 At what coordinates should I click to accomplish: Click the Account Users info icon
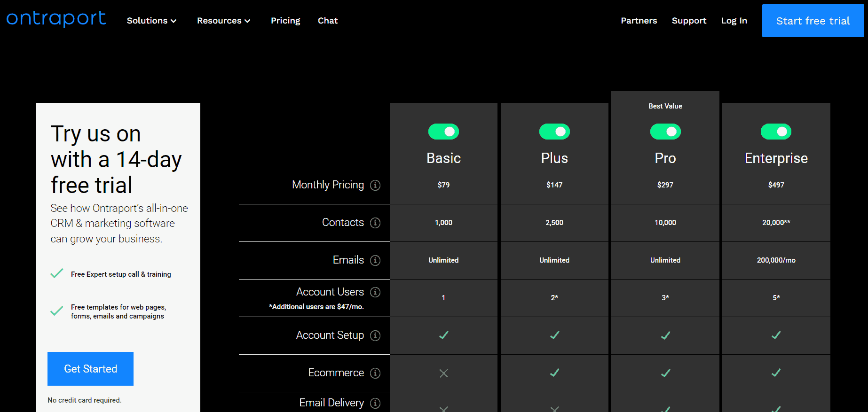(x=375, y=292)
